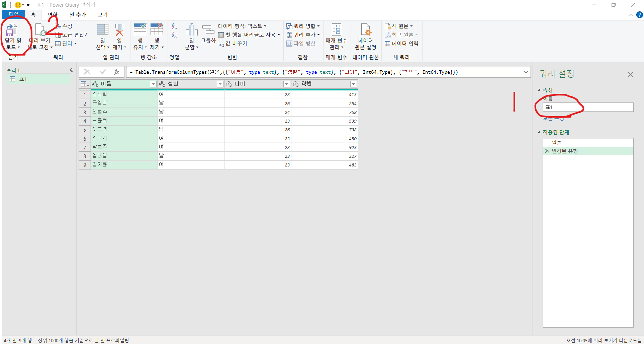
Task: Open the 쿼리 병합 dropdown
Action: 303,26
